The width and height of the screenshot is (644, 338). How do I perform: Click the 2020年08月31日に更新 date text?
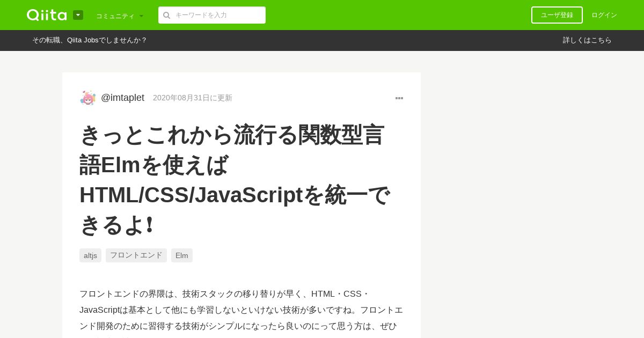(x=193, y=98)
